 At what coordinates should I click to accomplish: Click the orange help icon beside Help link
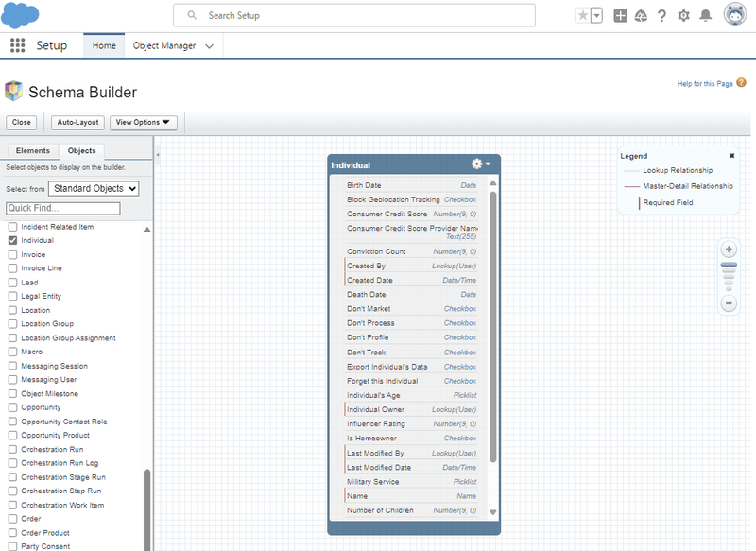(742, 83)
